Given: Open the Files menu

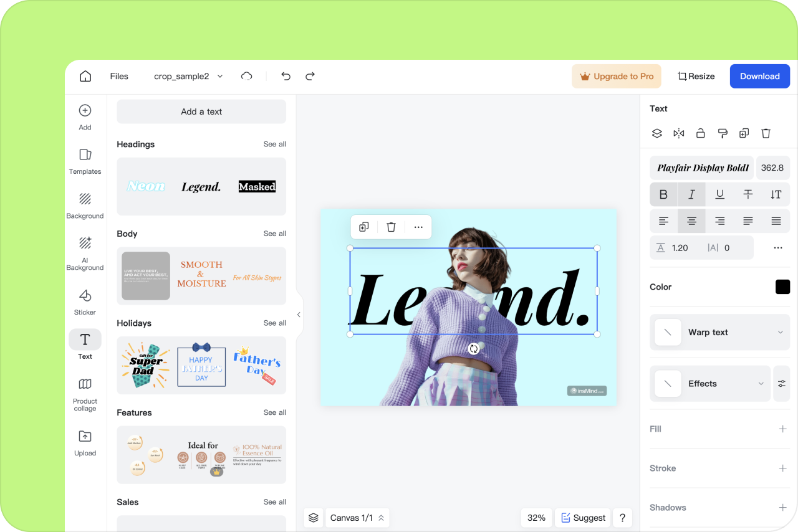Looking at the screenshot, I should tap(119, 76).
